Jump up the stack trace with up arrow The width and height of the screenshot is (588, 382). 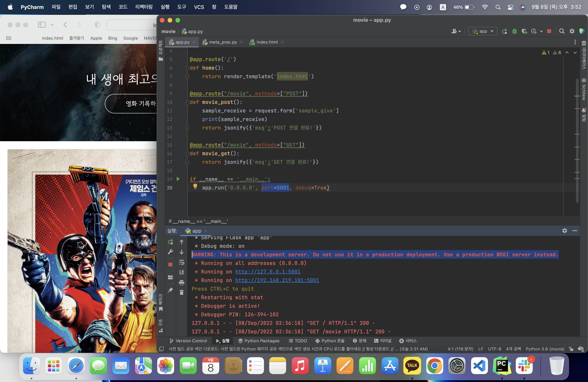tap(182, 242)
